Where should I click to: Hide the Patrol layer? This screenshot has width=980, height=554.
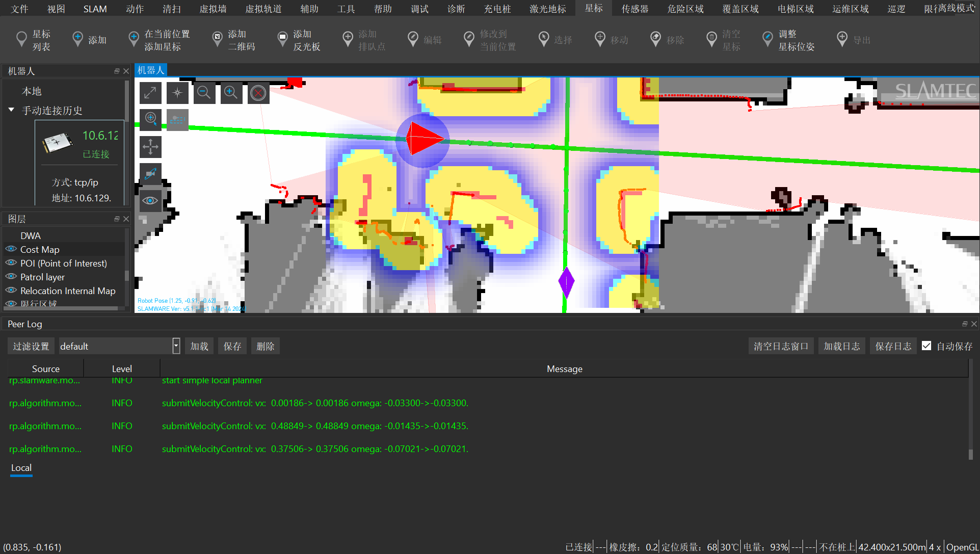11,277
